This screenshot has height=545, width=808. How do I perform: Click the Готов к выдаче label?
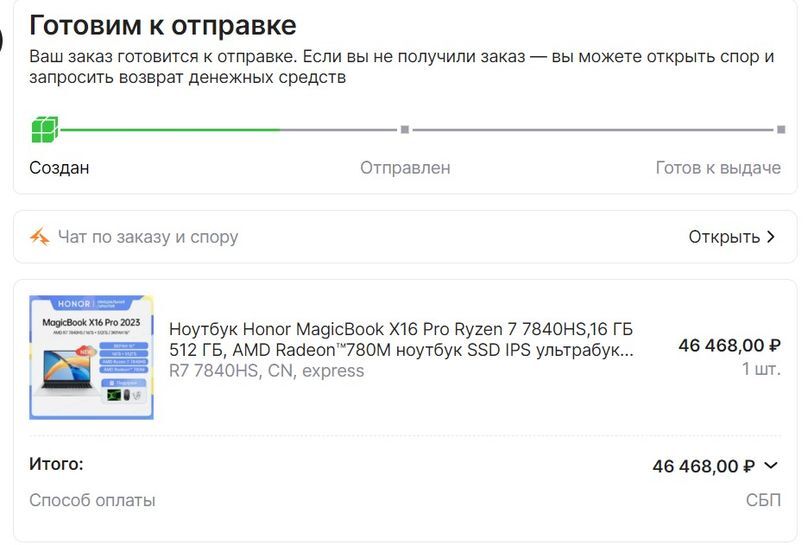[718, 168]
